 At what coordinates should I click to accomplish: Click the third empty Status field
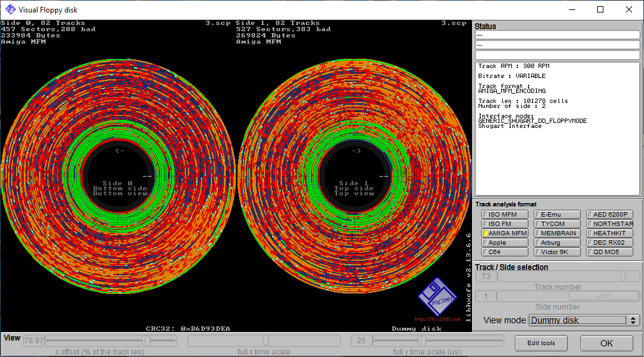coord(557,55)
